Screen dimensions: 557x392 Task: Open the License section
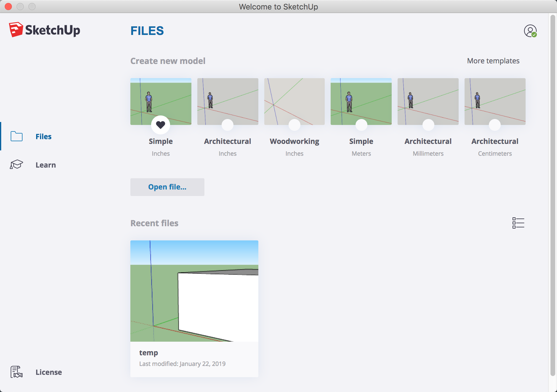49,372
